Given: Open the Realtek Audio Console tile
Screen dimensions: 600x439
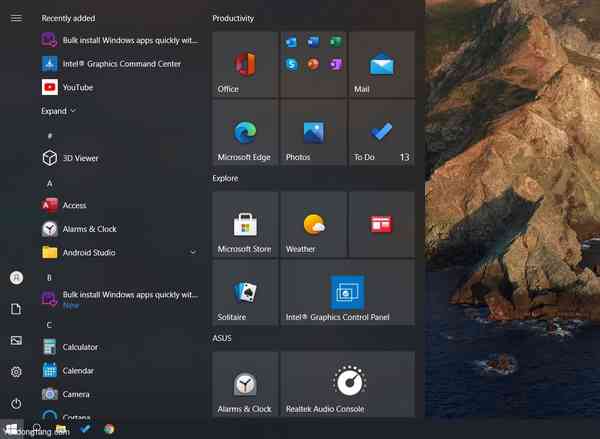Looking at the screenshot, I should tap(347, 384).
